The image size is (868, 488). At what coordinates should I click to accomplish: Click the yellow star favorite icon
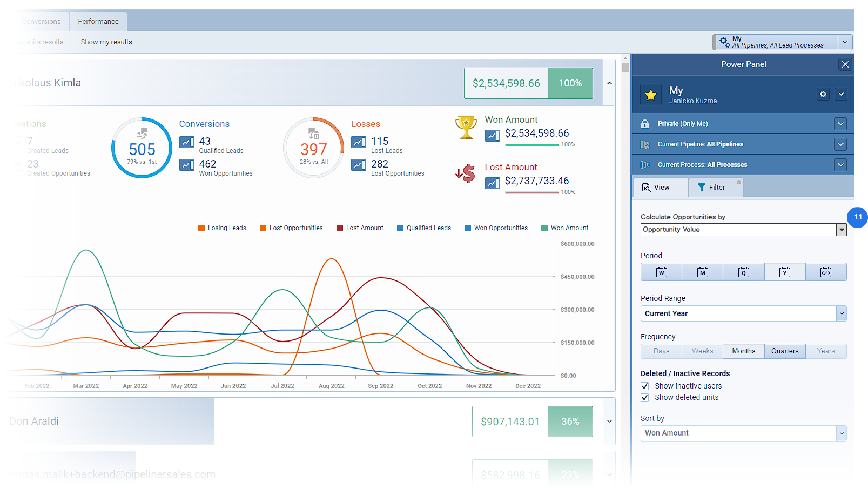(x=651, y=95)
